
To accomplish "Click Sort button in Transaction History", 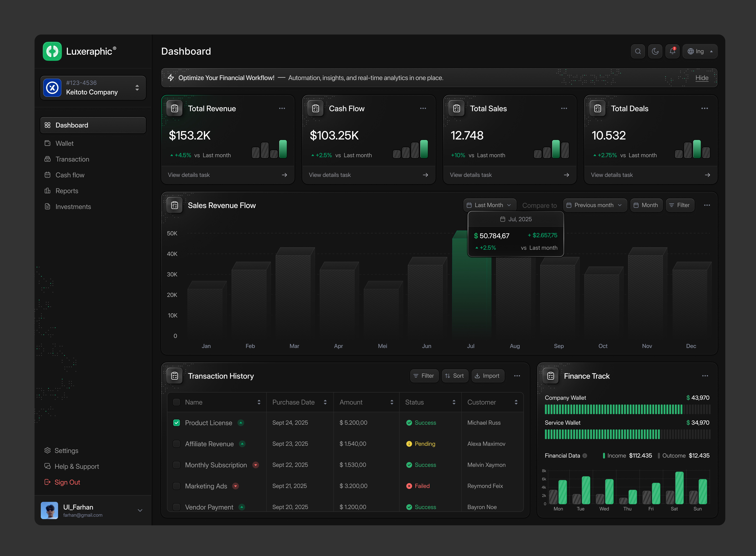I will pos(455,376).
